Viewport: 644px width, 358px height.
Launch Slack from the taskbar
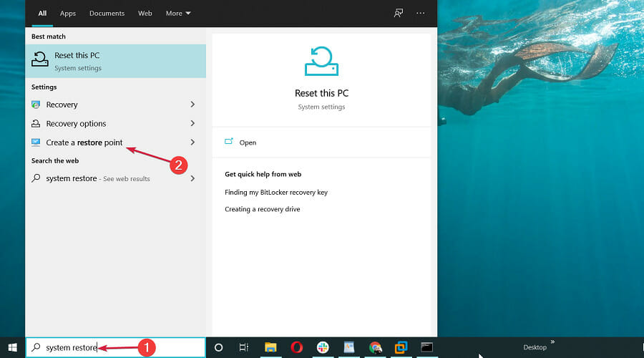coord(323,347)
